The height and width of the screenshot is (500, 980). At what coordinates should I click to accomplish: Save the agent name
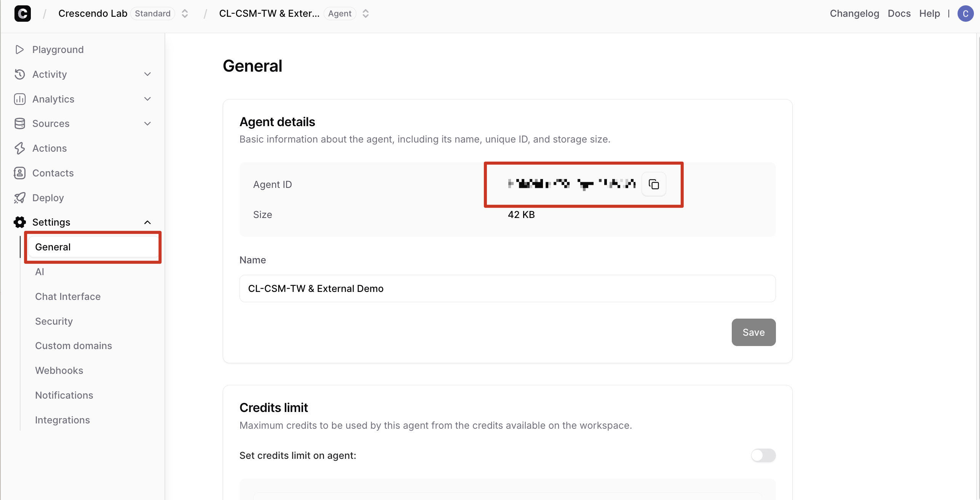(753, 332)
